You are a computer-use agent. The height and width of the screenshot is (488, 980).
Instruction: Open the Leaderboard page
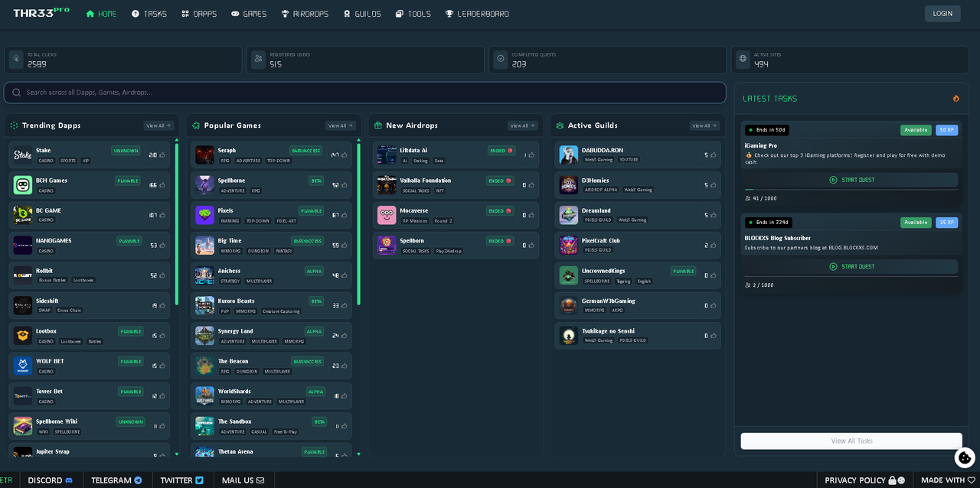click(x=477, y=14)
